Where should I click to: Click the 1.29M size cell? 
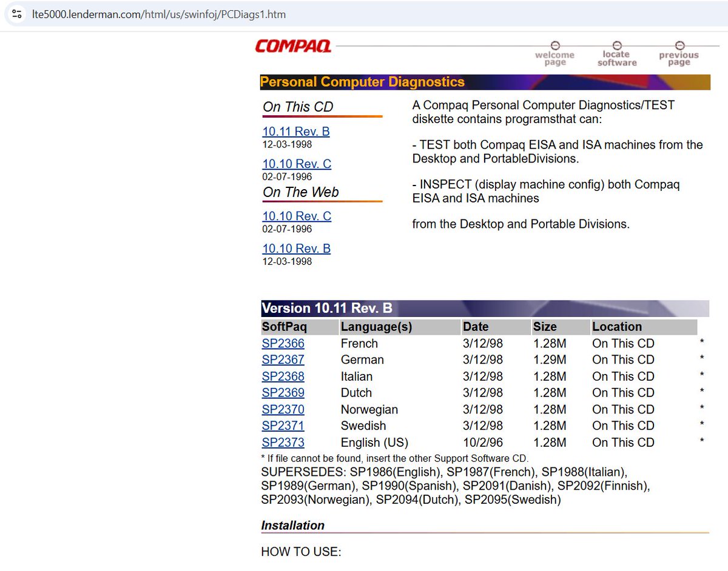click(550, 359)
